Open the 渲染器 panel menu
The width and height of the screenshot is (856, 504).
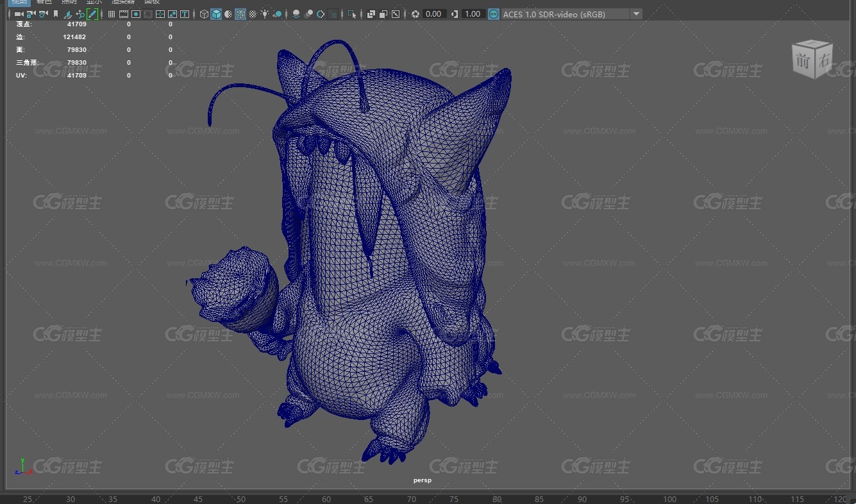point(123,2)
